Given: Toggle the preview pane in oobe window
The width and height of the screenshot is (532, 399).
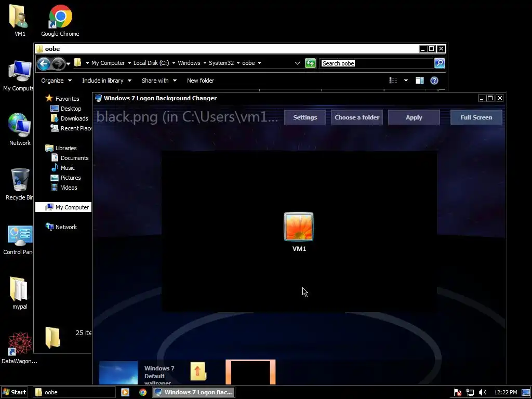Looking at the screenshot, I should (420, 81).
